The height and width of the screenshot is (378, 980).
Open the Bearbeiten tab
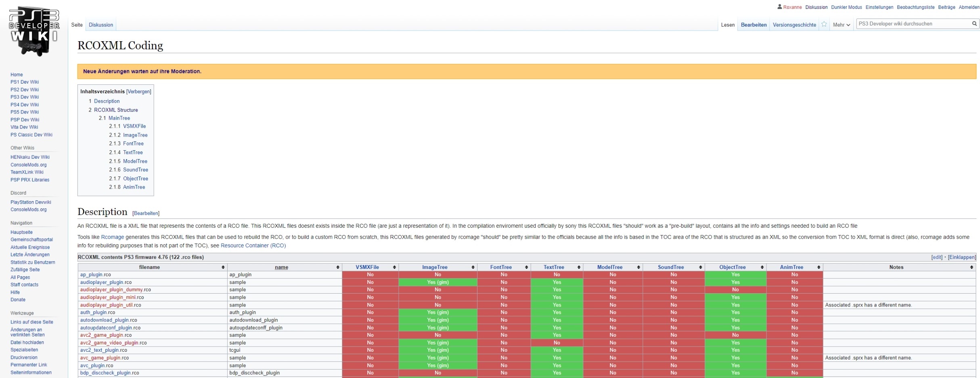(x=754, y=25)
